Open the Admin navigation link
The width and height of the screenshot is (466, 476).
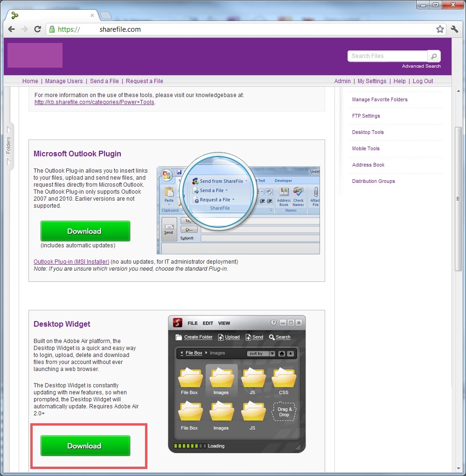342,81
